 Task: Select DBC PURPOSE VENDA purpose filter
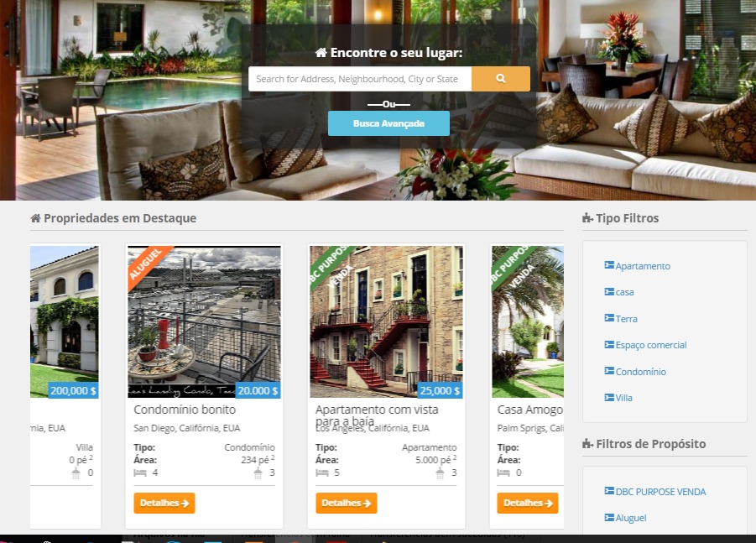pos(660,492)
